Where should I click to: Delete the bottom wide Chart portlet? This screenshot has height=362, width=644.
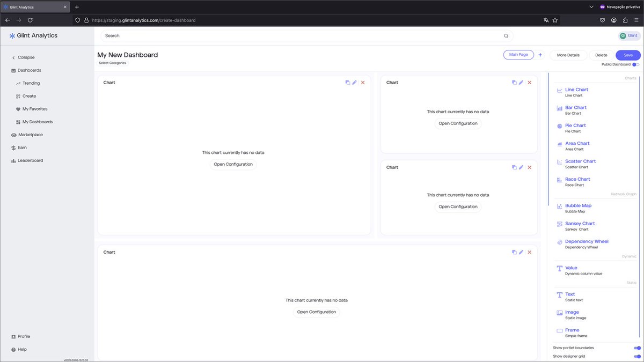[530, 252]
